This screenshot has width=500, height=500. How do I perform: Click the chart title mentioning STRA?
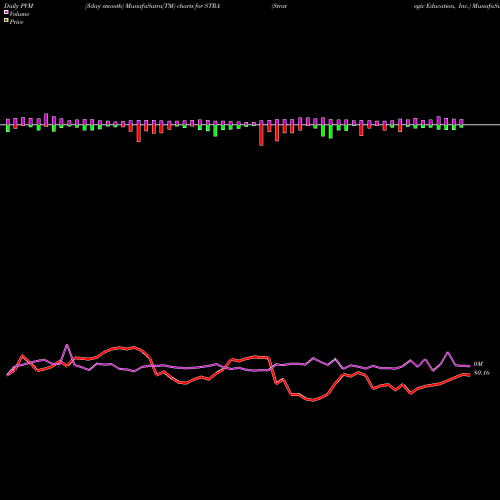(152, 6)
